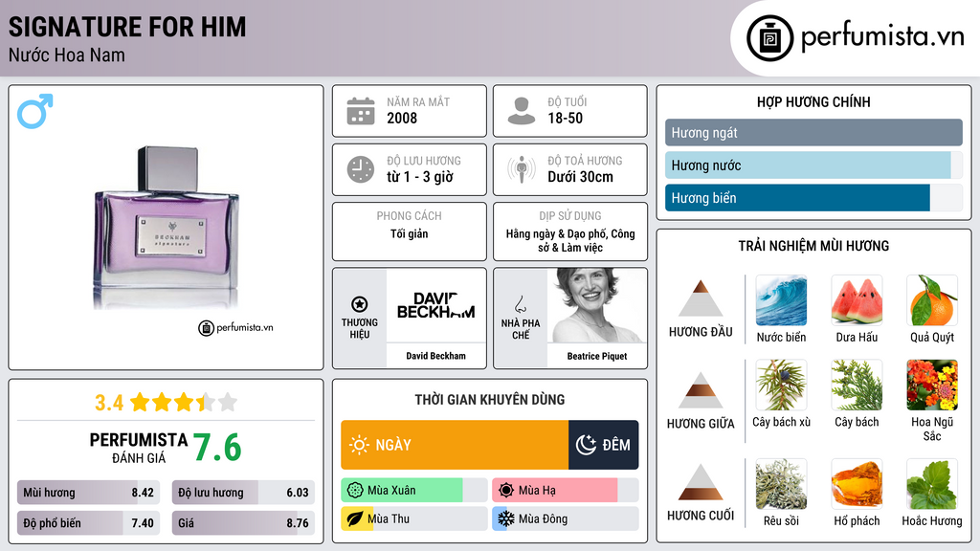Image resolution: width=980 pixels, height=551 pixels.
Task: Click the perfumista.vn site name text
Action: [882, 37]
